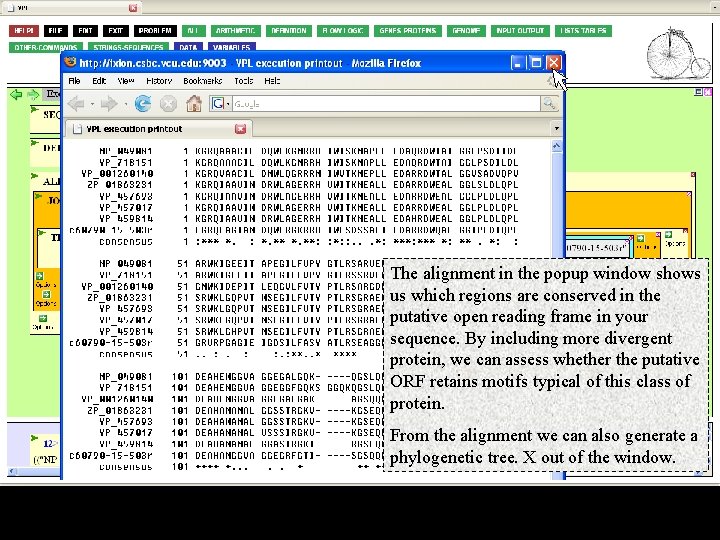Click the green right arrow in VPL workspace
Viewport: 720px width, 540px height.
33,95
